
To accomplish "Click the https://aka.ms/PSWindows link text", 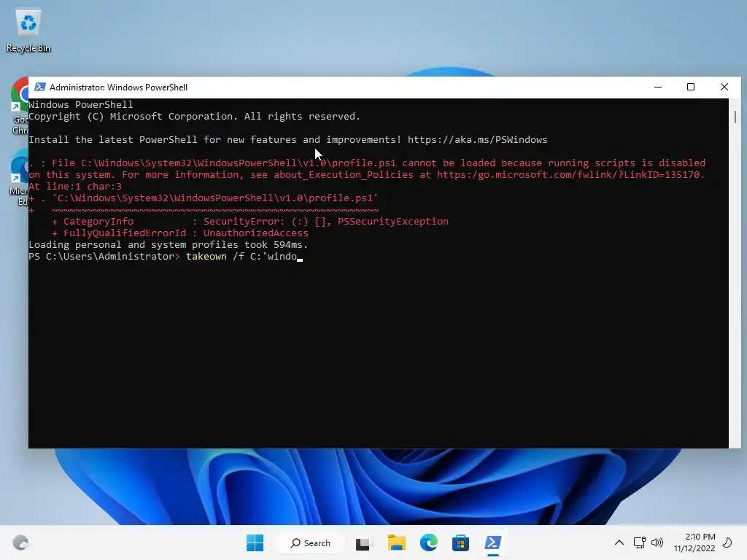I will coord(477,139).
